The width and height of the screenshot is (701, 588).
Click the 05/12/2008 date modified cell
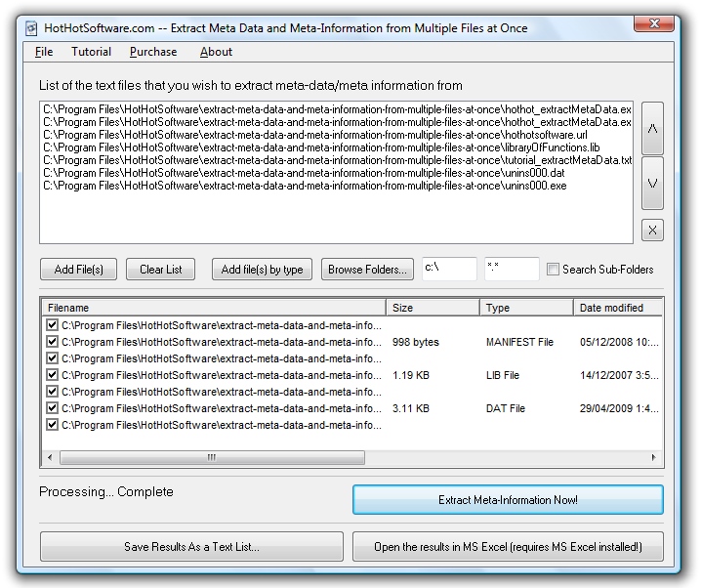(x=619, y=342)
